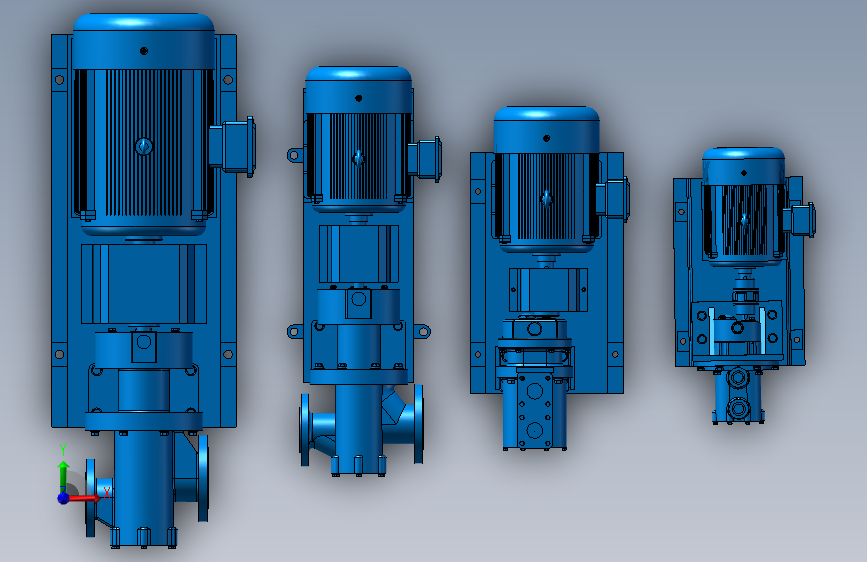This screenshot has height=562, width=867.
Task: Click the blue origin sphere of the triad
Action: click(x=63, y=498)
